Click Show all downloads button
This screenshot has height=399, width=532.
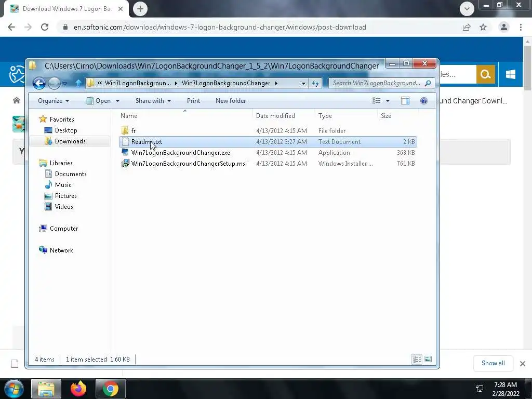pyautogui.click(x=493, y=363)
